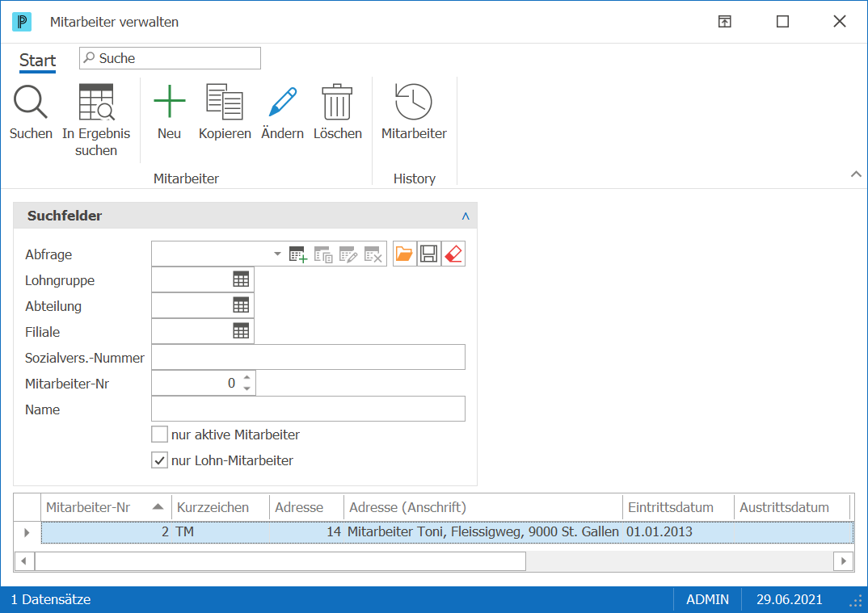Click the ADMIN status bar entry
The width and height of the screenshot is (868, 613).
pyautogui.click(x=707, y=599)
